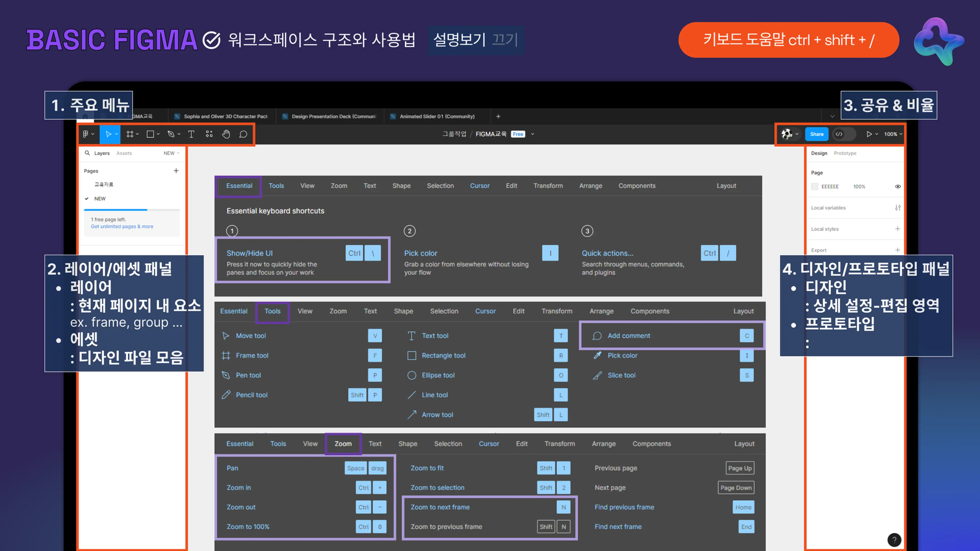Click the 그룹작업 breadcrumb

[x=454, y=134]
